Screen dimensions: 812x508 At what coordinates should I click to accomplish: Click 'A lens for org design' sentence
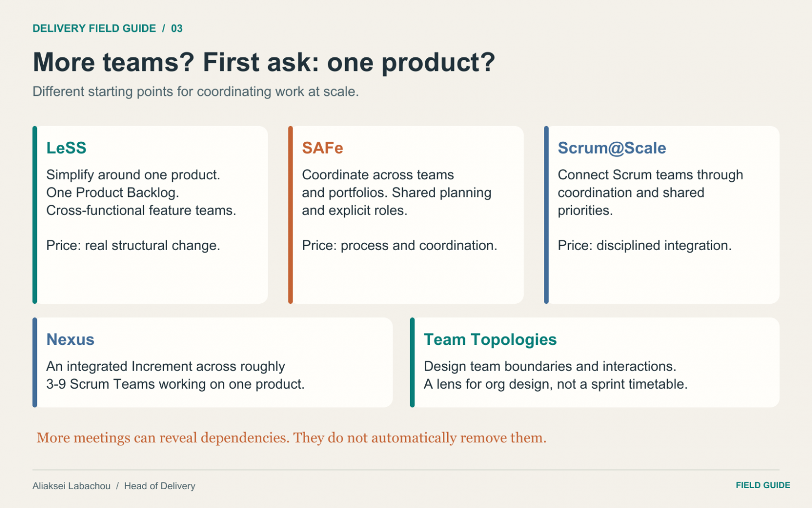coord(555,385)
